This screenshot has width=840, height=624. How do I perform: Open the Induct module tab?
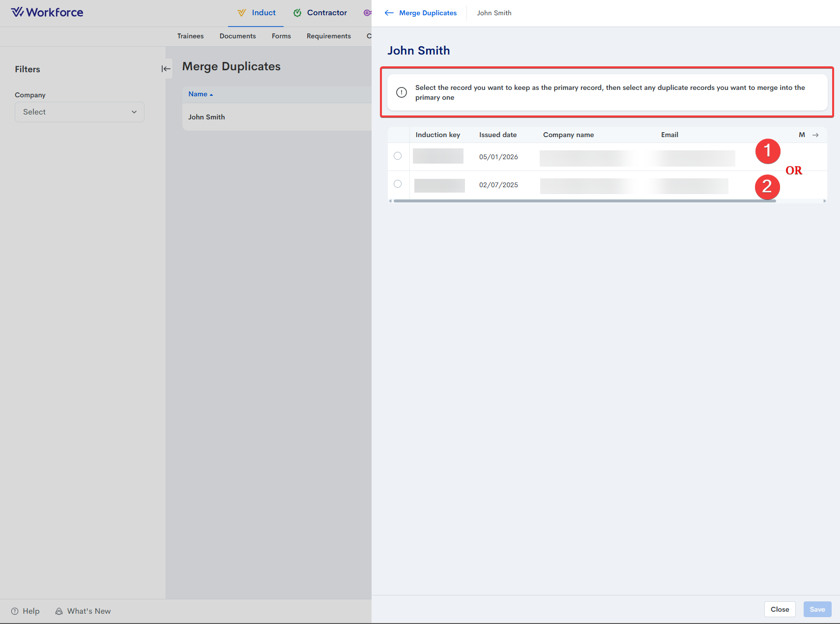tap(256, 13)
